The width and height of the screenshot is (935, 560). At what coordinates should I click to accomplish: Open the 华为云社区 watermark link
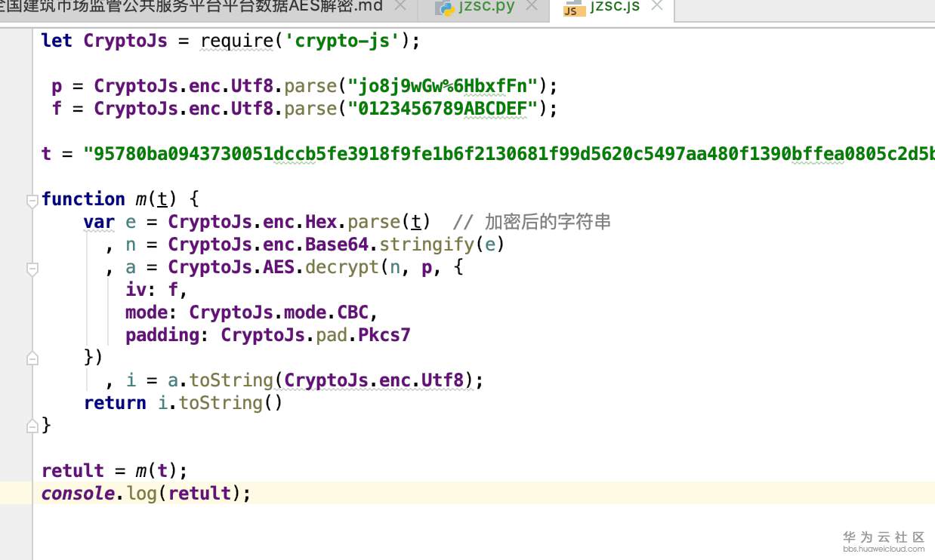[884, 537]
